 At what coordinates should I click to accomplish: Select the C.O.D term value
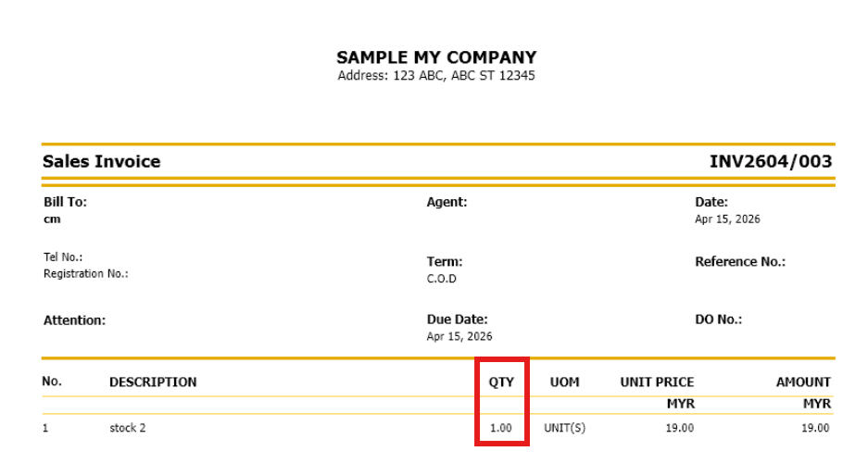441,279
